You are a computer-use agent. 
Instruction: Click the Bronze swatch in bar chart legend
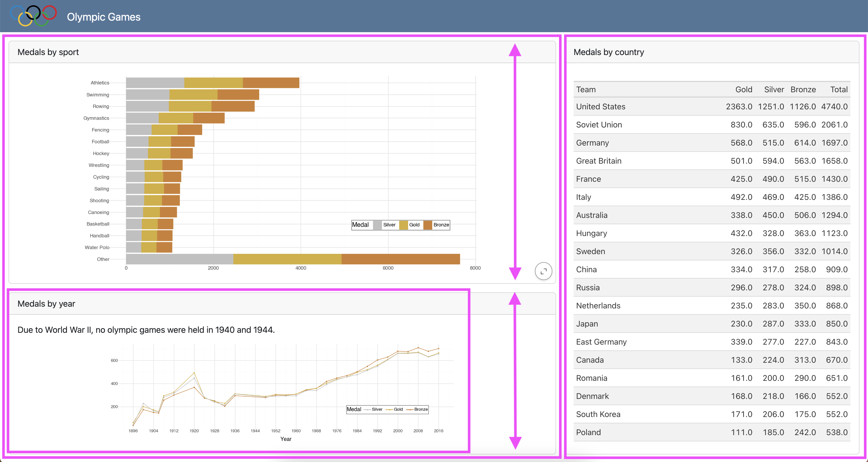(428, 225)
